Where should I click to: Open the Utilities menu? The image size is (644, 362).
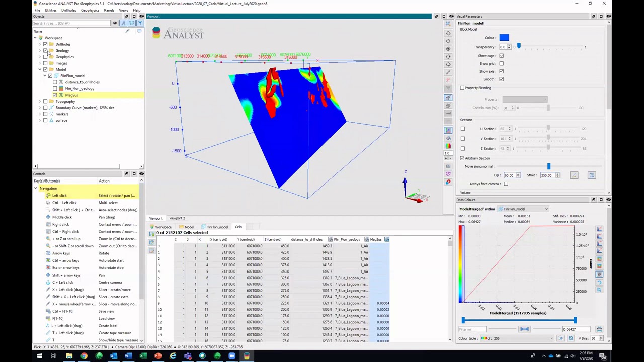(50, 10)
